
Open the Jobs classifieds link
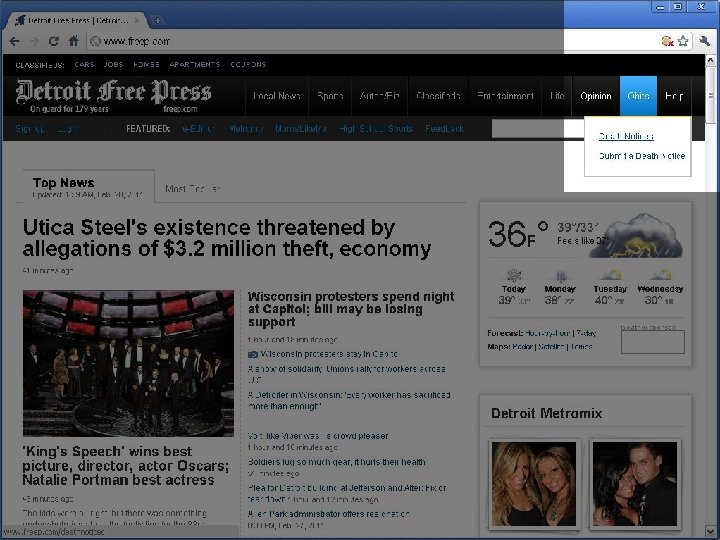(x=113, y=65)
